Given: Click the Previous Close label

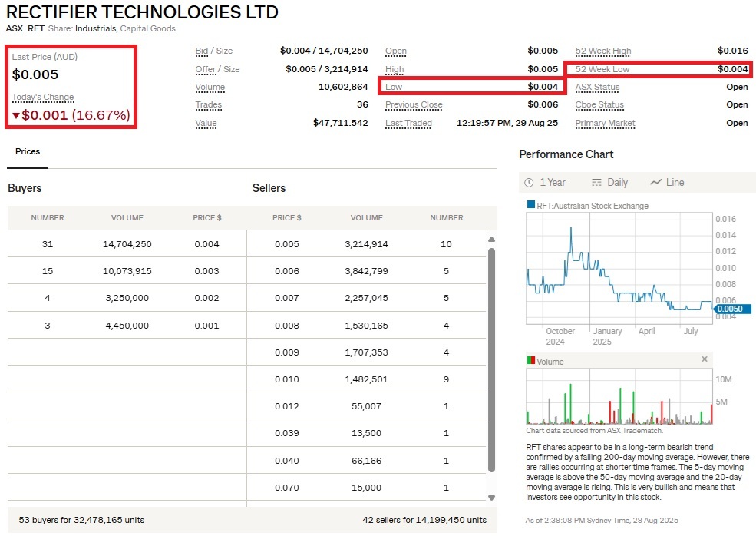Looking at the screenshot, I should pos(414,105).
